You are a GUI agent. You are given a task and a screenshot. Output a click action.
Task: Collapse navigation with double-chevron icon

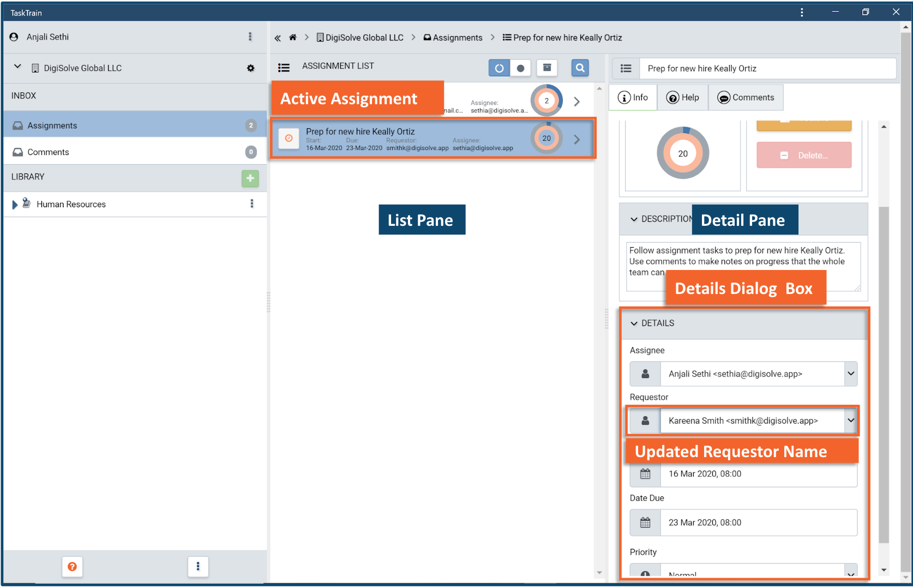[x=278, y=38]
